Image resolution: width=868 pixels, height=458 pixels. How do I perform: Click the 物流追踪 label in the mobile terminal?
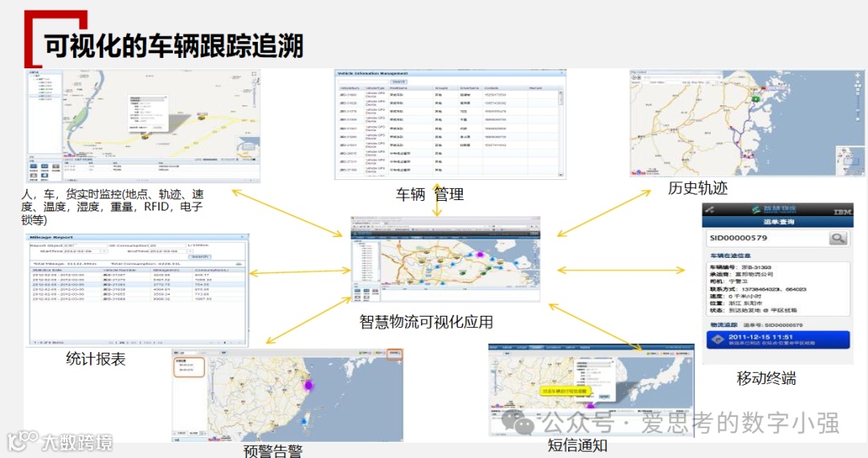724,325
